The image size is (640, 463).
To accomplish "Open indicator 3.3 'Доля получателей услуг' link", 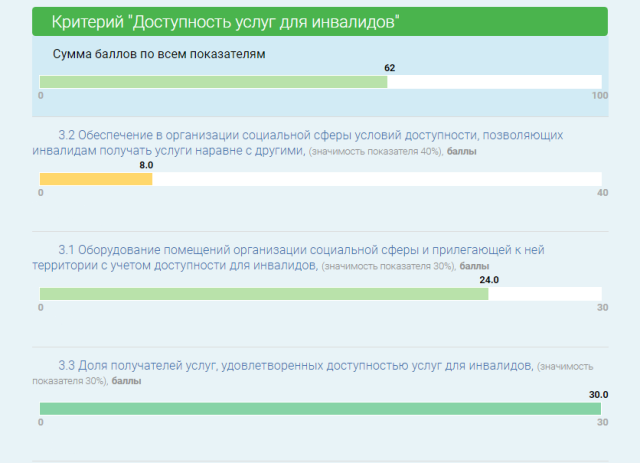I will click(296, 365).
